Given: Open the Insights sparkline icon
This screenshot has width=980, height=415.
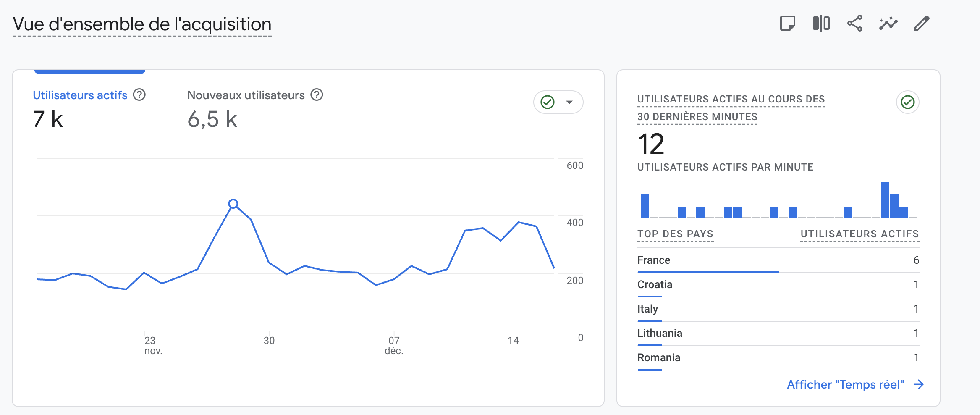Looking at the screenshot, I should 888,24.
